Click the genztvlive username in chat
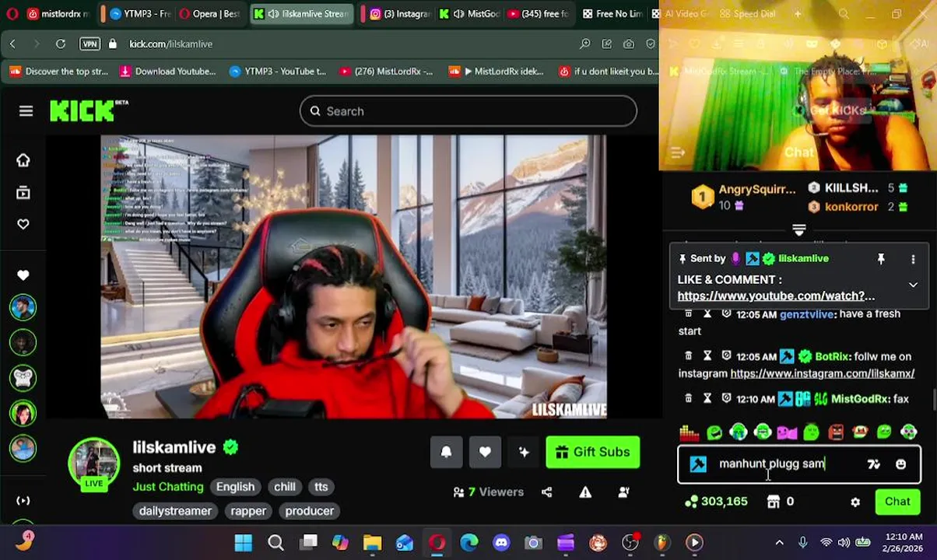 806,314
